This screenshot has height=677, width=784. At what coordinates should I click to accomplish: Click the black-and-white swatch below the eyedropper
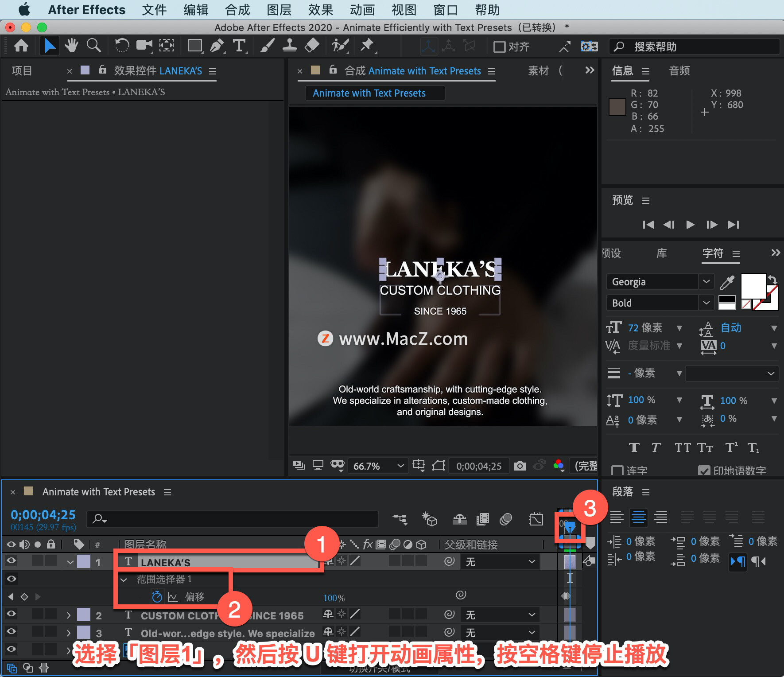click(727, 303)
